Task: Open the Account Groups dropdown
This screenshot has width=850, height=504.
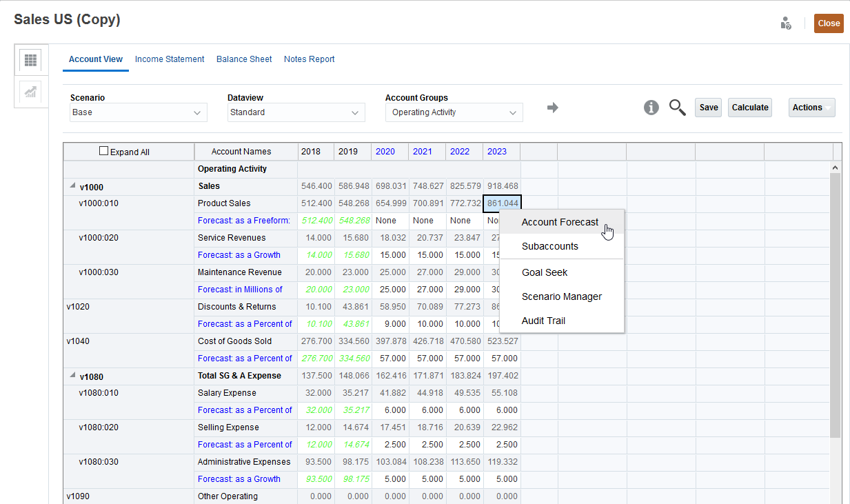Action: (454, 112)
